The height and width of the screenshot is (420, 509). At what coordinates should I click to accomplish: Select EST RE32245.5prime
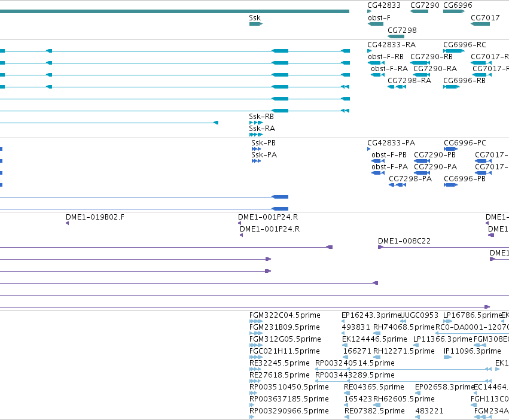click(279, 363)
